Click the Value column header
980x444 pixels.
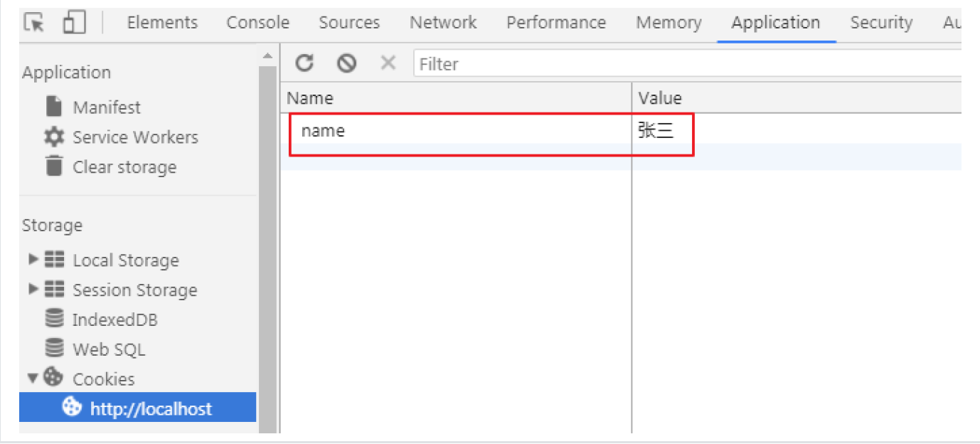(x=797, y=97)
